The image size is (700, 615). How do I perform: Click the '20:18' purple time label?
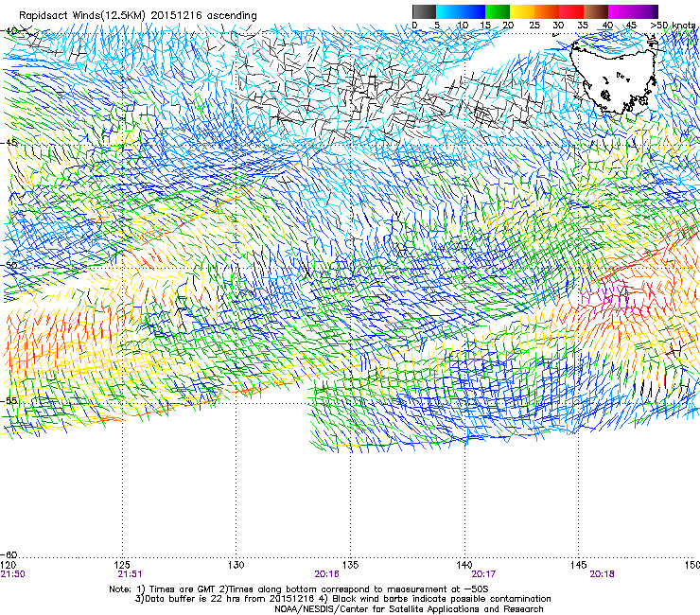click(602, 574)
